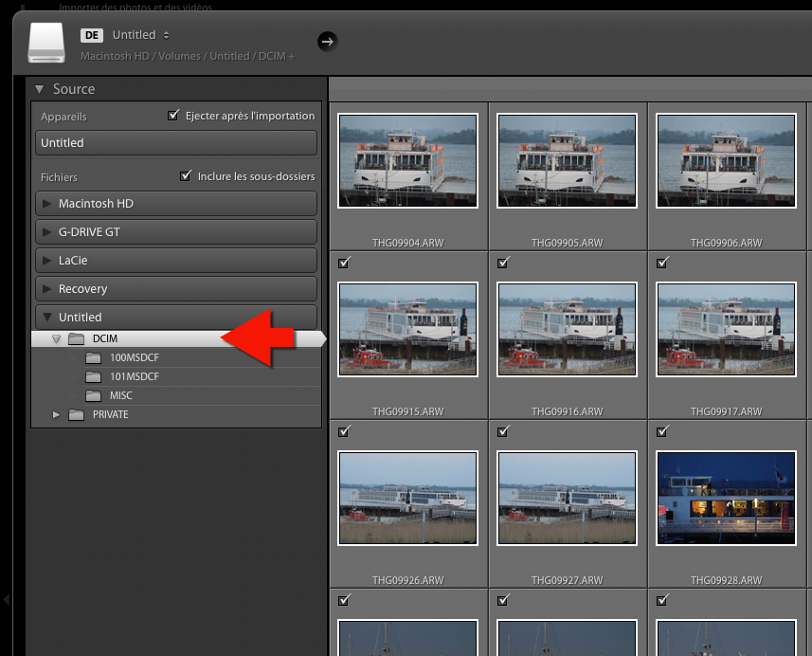Click the source path Macintosh HD / Volumes / Untitled / DCIM +
Viewport: 812px width, 656px height.
[x=188, y=56]
